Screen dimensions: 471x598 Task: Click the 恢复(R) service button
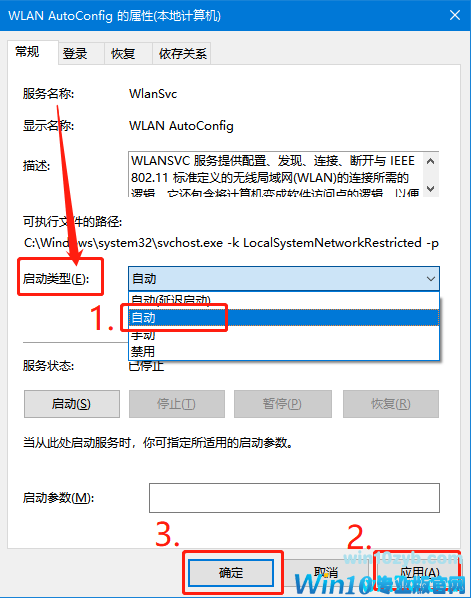pos(391,404)
